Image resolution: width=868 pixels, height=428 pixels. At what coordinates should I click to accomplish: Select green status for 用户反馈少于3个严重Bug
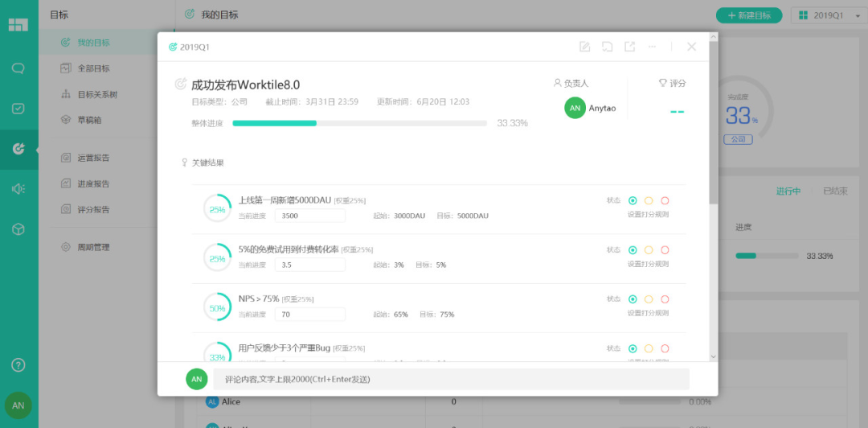pyautogui.click(x=633, y=348)
